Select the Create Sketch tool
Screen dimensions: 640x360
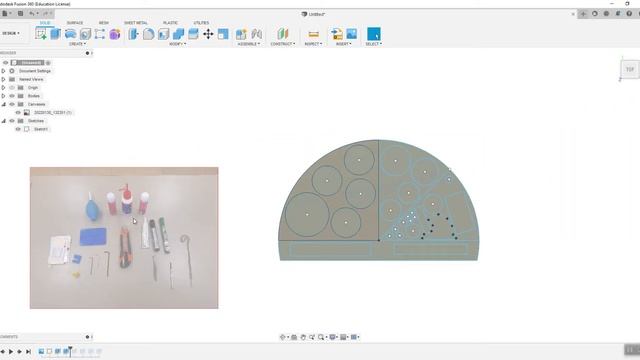41,34
